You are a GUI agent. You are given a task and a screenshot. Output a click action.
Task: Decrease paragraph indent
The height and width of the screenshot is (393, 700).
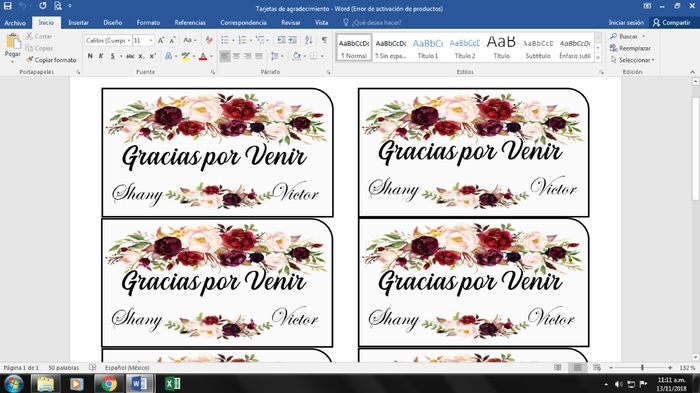[281, 40]
